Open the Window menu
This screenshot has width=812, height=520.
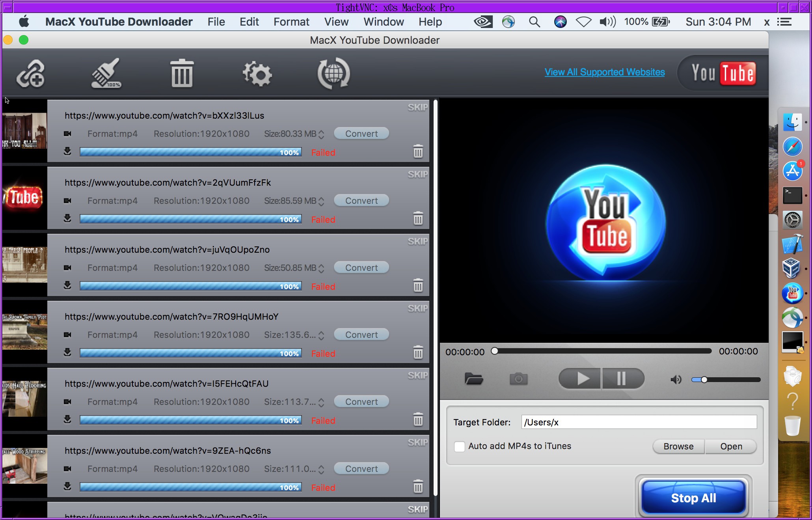(x=384, y=22)
